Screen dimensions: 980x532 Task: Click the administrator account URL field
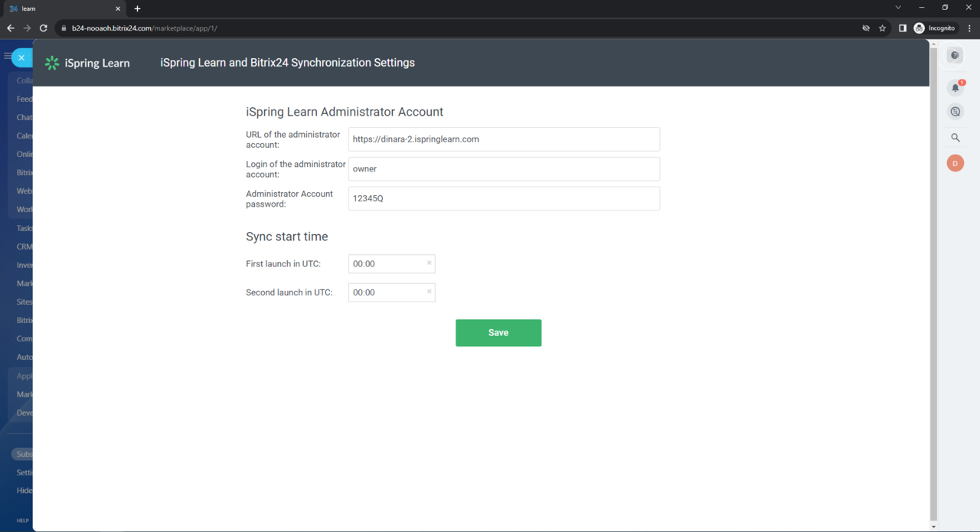pyautogui.click(x=504, y=139)
